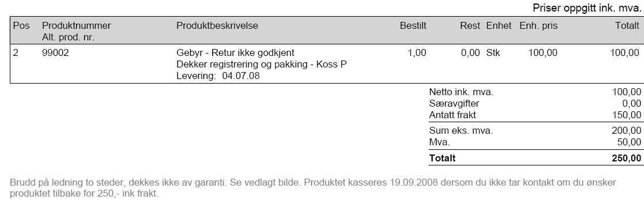The height and width of the screenshot is (211, 644).
Task: Click the Netto ink. mva. label
Action: (461, 92)
